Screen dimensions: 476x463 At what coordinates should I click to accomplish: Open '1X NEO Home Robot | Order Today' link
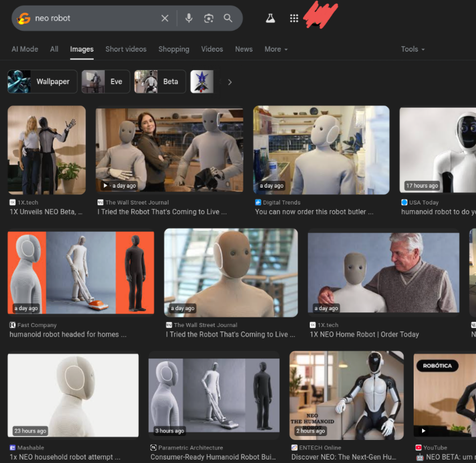pyautogui.click(x=364, y=334)
